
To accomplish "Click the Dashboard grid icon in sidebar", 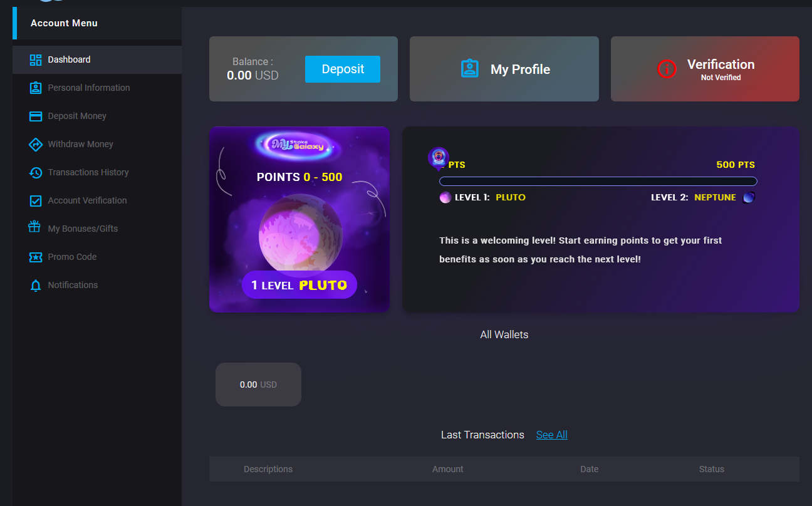I will click(36, 59).
